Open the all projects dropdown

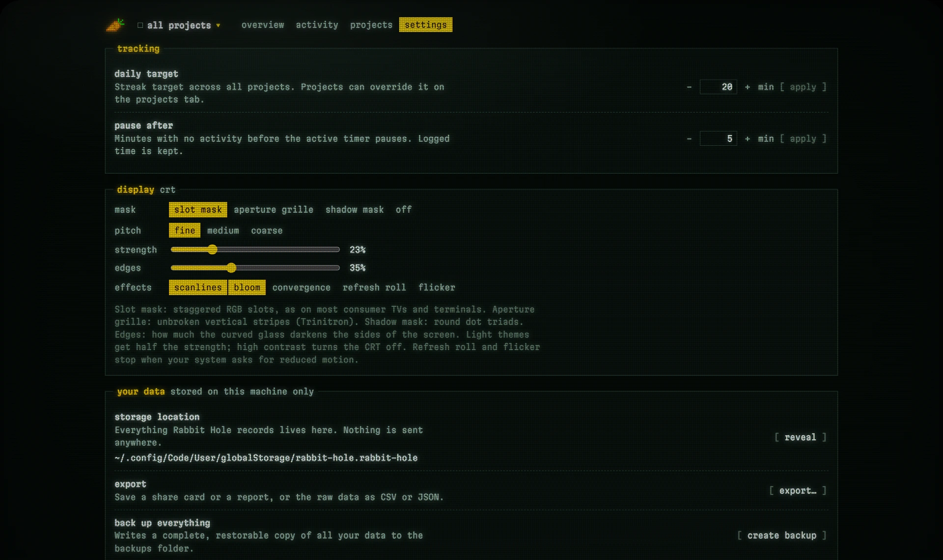[x=179, y=25]
